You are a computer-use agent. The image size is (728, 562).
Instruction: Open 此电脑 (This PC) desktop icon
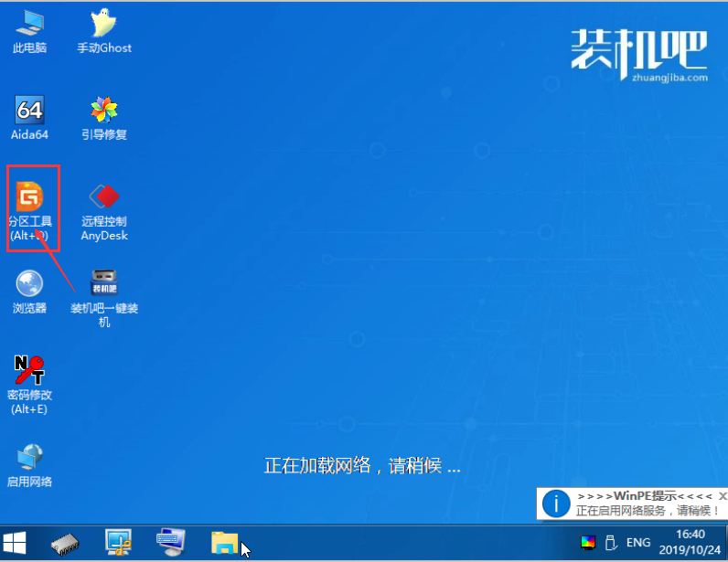pyautogui.click(x=29, y=28)
